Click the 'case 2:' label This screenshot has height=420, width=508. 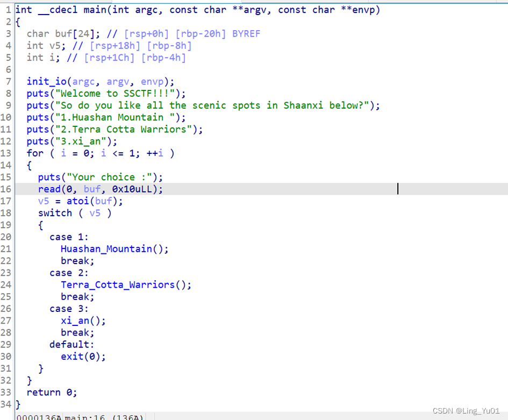tap(69, 273)
